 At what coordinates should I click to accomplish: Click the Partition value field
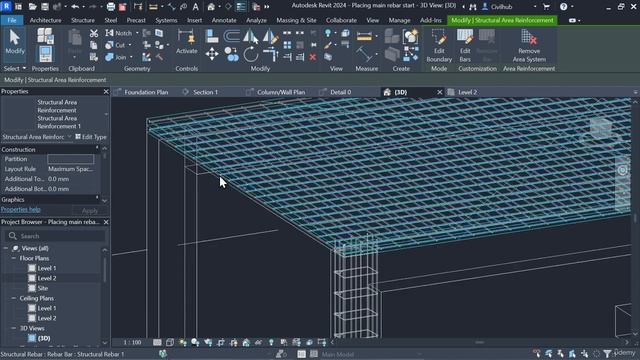(71, 159)
